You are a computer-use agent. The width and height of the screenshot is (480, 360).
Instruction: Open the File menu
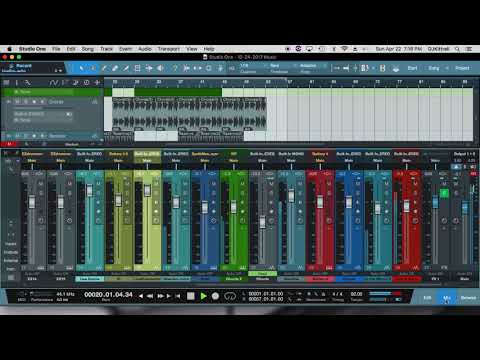(x=56, y=49)
